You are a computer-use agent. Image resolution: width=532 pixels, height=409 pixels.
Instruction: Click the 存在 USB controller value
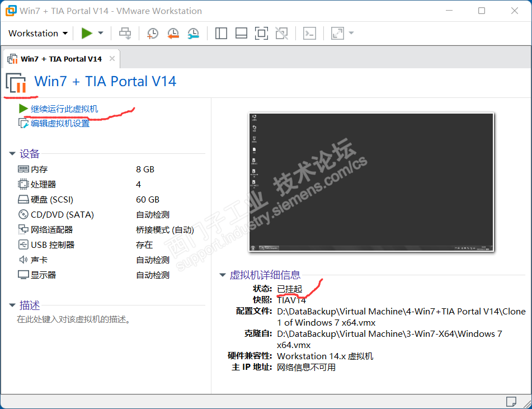coord(144,245)
